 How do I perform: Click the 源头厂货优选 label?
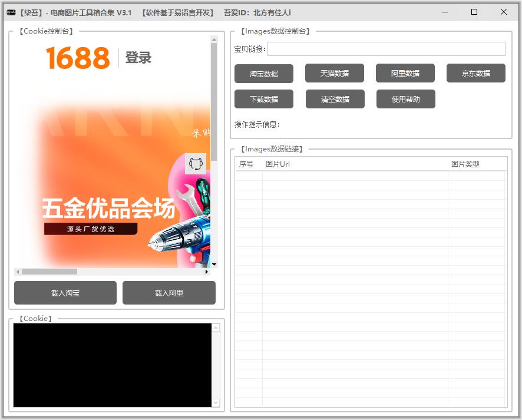pyautogui.click(x=91, y=229)
